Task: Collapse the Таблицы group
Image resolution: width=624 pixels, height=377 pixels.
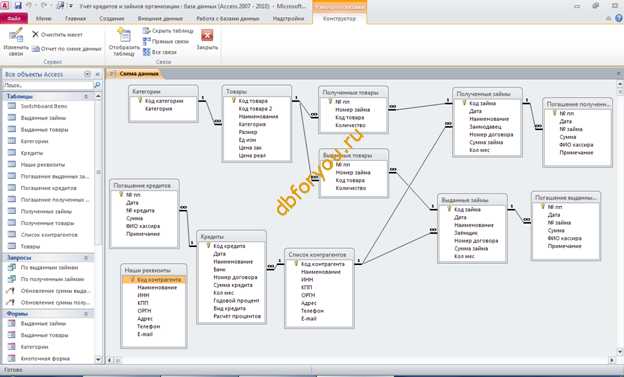Action: (86, 96)
